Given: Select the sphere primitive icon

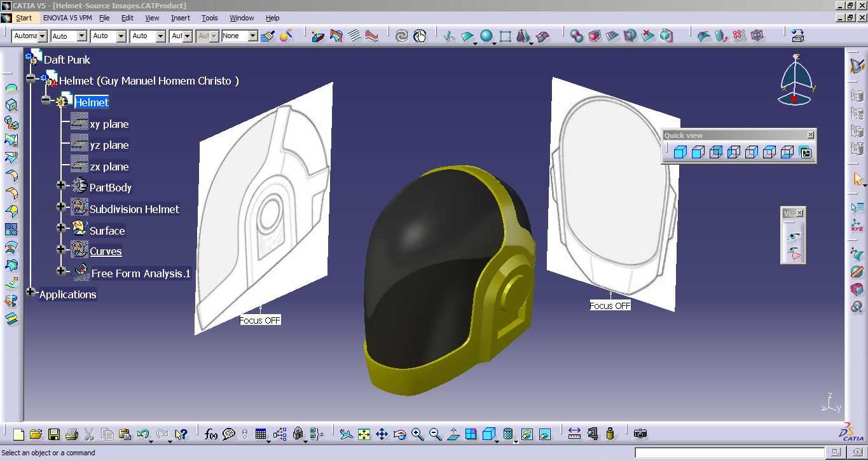Looking at the screenshot, I should pos(486,36).
